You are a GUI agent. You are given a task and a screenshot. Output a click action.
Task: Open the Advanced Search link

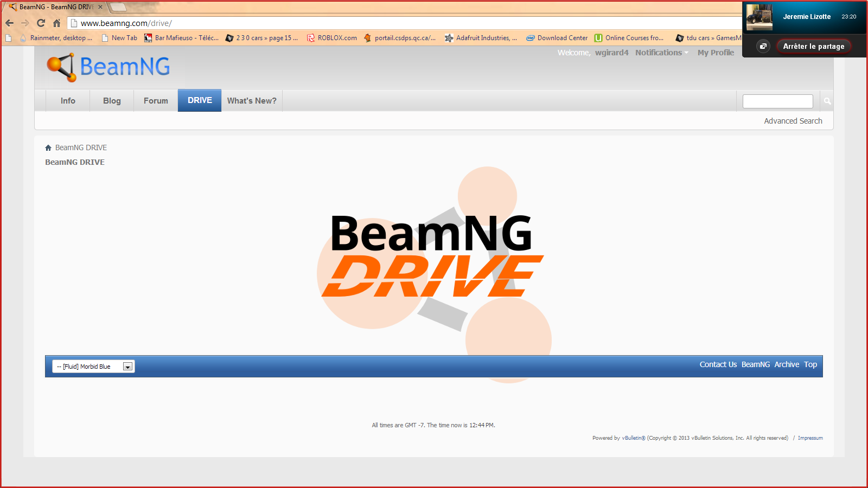click(x=793, y=121)
